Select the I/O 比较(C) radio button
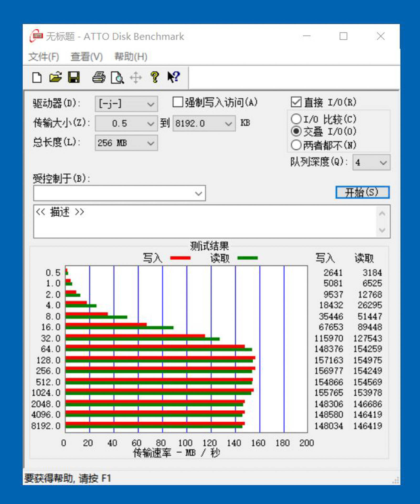The width and height of the screenshot is (420, 504). [x=296, y=119]
